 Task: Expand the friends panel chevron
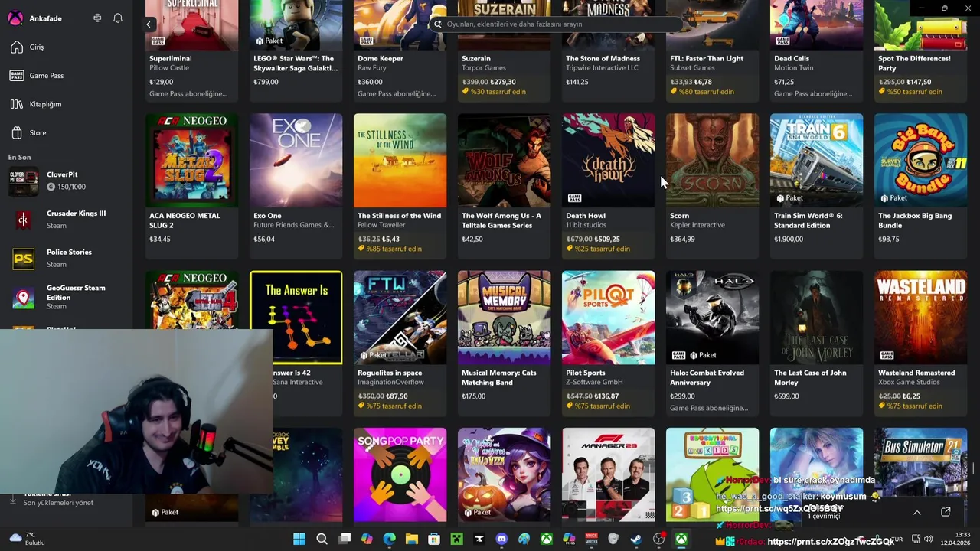(x=917, y=512)
